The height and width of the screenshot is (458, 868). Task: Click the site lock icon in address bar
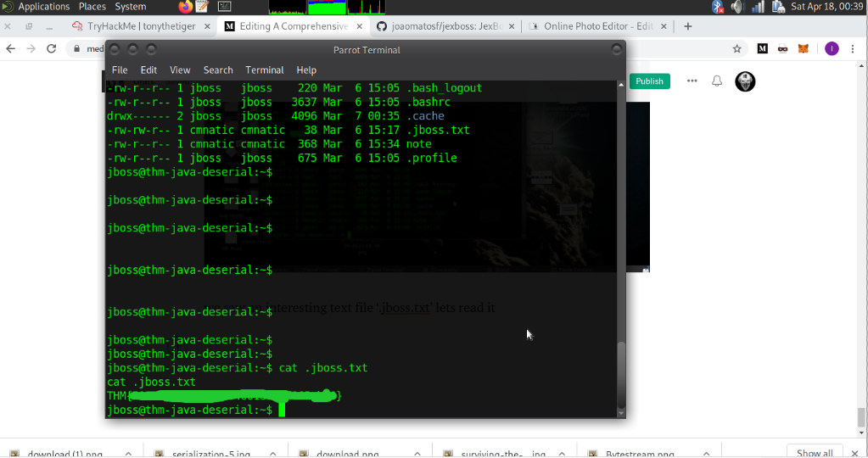tap(77, 48)
